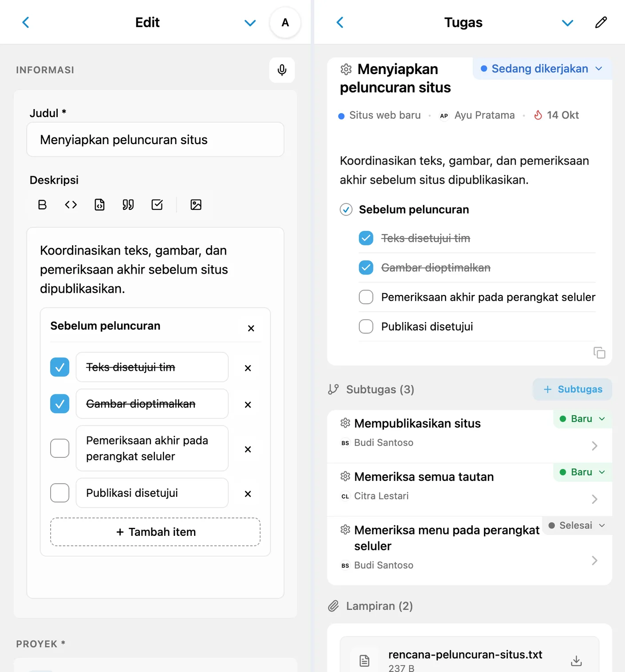
Task: Expand the chevron dropdown next to Edit title
Action: point(250,23)
